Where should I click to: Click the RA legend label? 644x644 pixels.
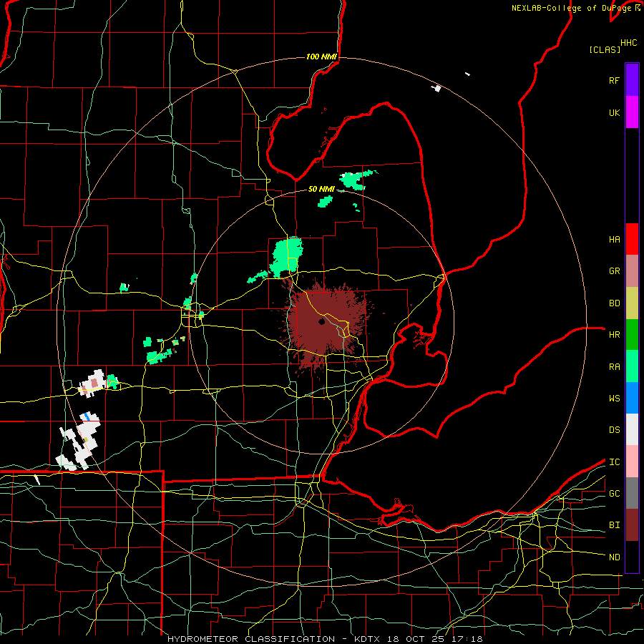[614, 367]
